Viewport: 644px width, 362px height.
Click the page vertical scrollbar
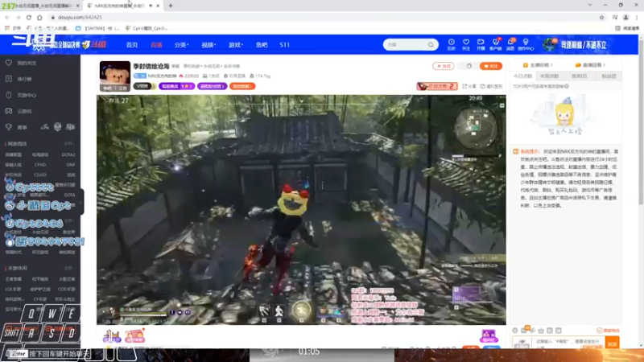pos(641,123)
